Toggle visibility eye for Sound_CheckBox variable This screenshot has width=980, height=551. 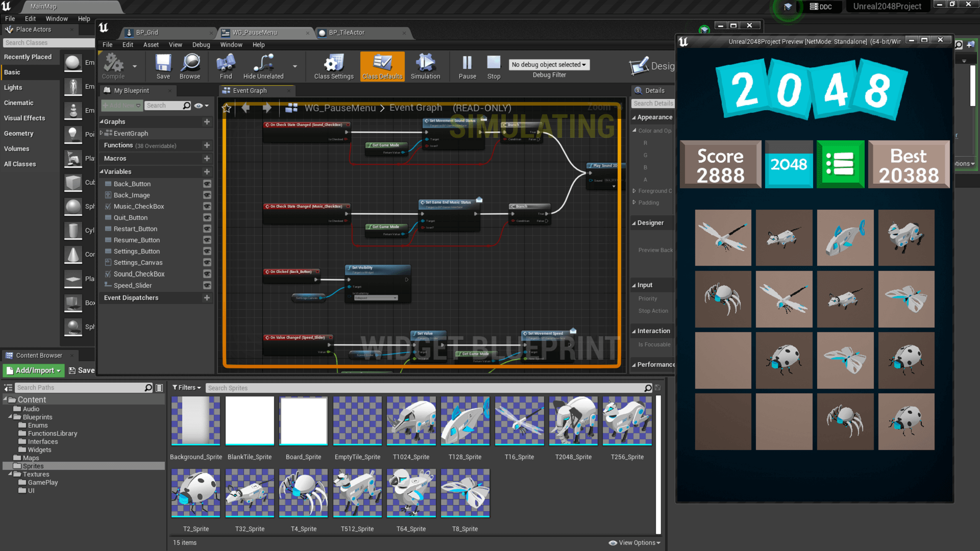(x=207, y=274)
